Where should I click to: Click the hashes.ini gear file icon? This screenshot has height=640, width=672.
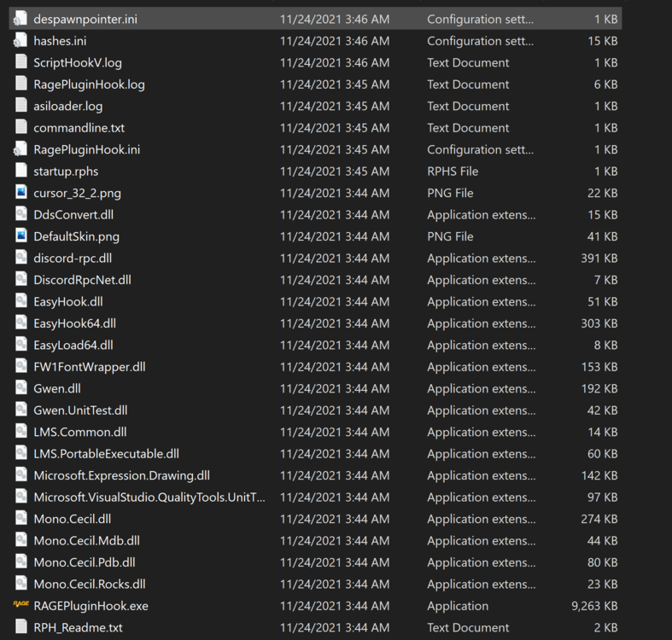(x=20, y=41)
